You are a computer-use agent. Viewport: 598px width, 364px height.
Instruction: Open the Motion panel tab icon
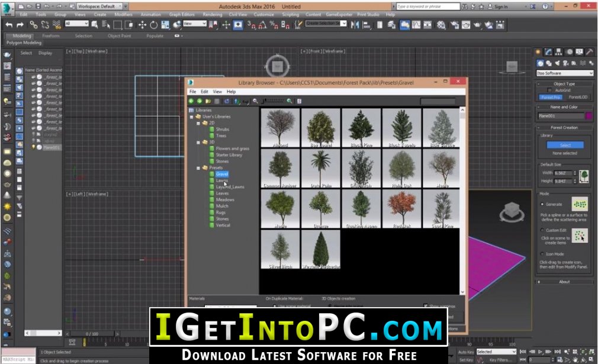tap(569, 52)
